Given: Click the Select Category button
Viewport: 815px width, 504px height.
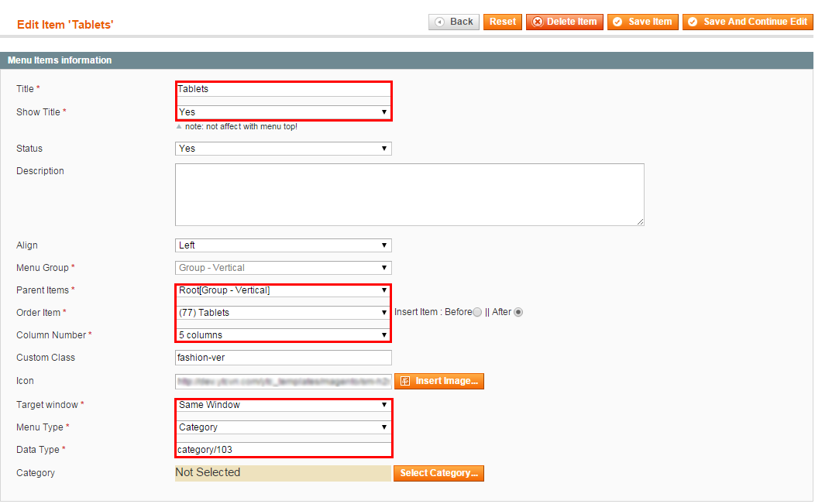Looking at the screenshot, I should coord(438,473).
